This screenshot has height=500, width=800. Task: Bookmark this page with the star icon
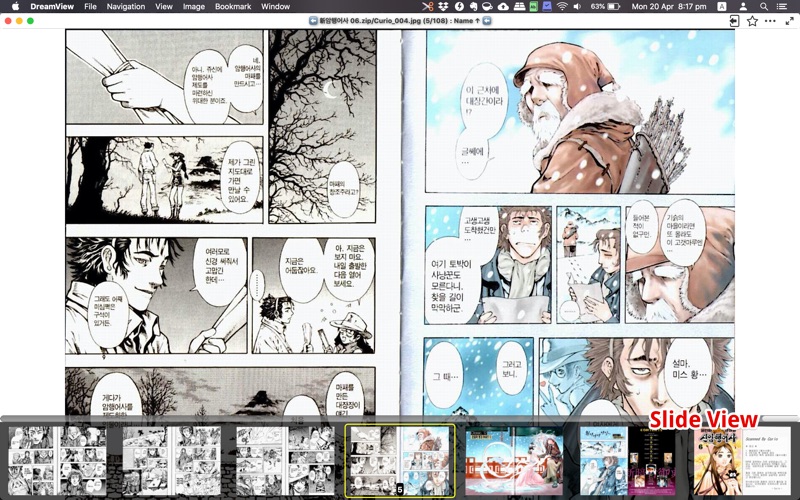pyautogui.click(x=752, y=21)
